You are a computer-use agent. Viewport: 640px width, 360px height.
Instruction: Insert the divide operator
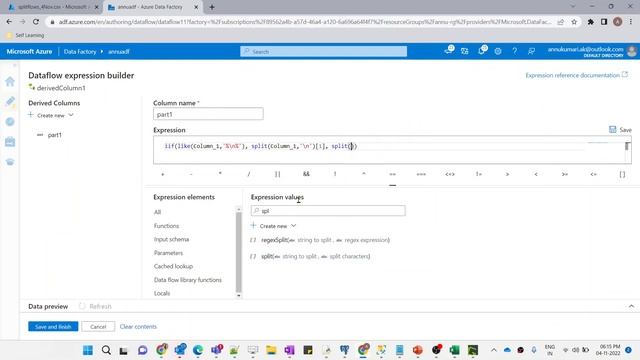point(249,174)
